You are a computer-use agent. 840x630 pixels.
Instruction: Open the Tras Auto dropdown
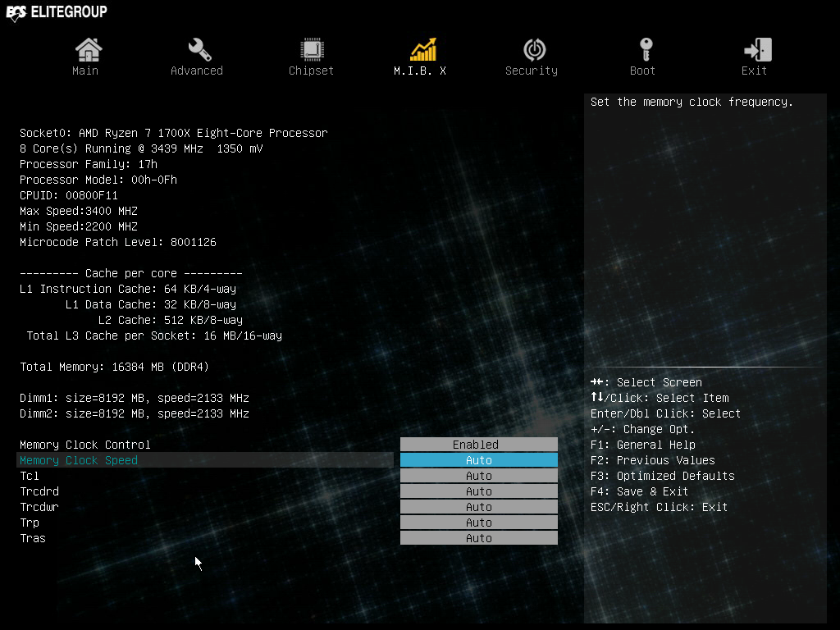pos(479,538)
